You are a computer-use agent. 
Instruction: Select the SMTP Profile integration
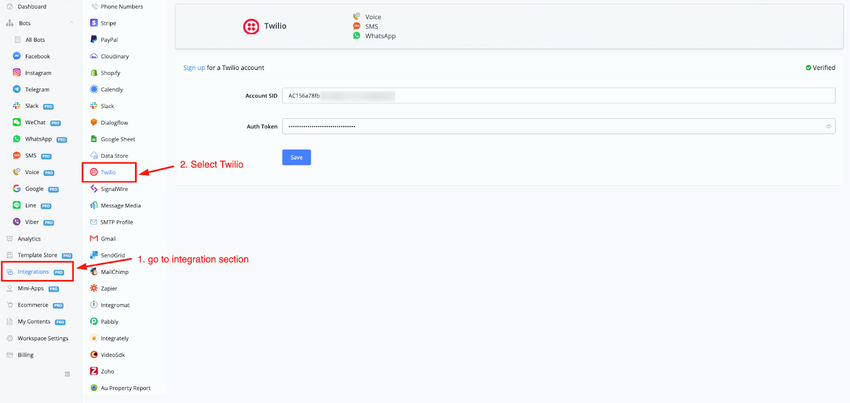click(x=112, y=222)
